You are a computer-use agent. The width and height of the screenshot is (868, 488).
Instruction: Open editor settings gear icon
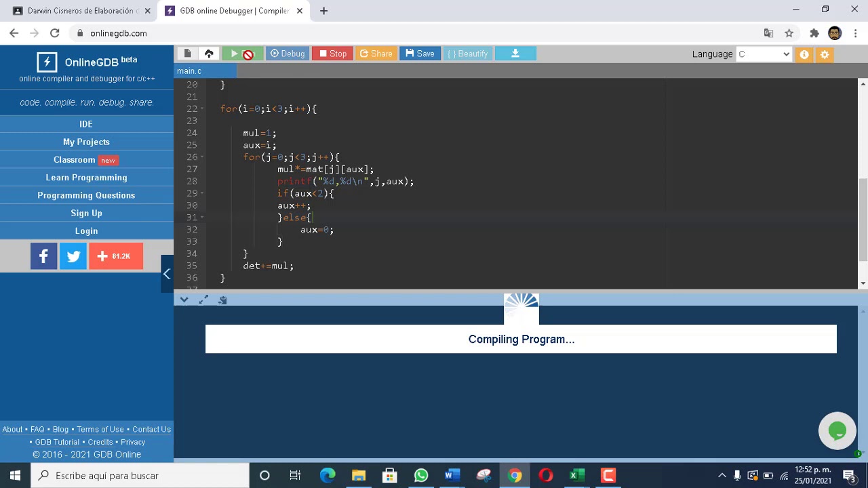pos(825,54)
